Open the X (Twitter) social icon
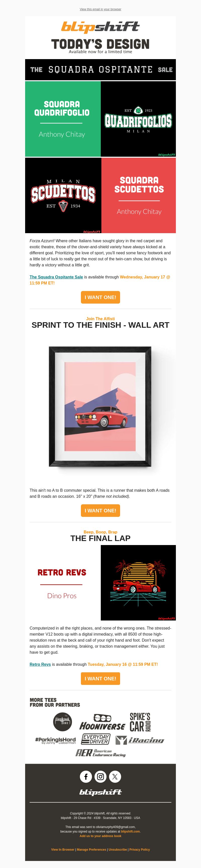This screenshot has height=868, width=201. click(115, 777)
